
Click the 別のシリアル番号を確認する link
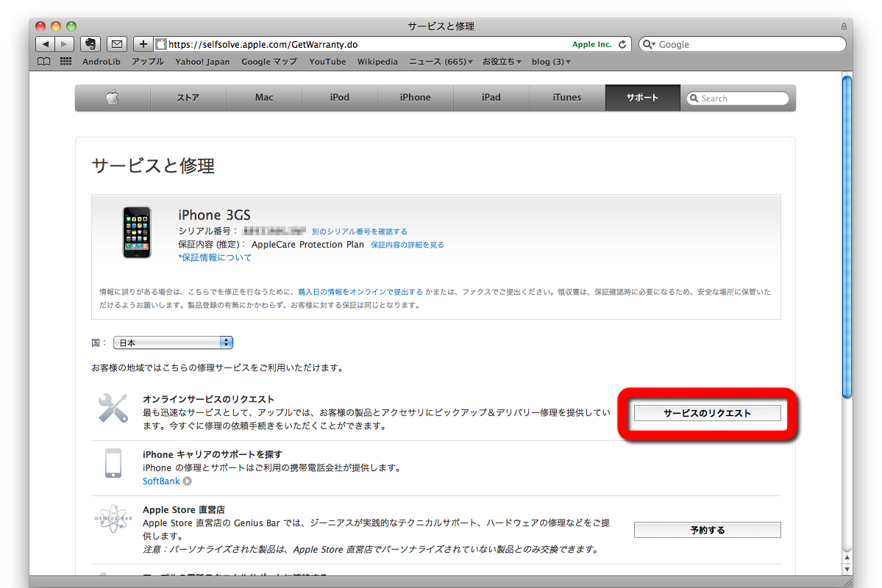(x=360, y=232)
